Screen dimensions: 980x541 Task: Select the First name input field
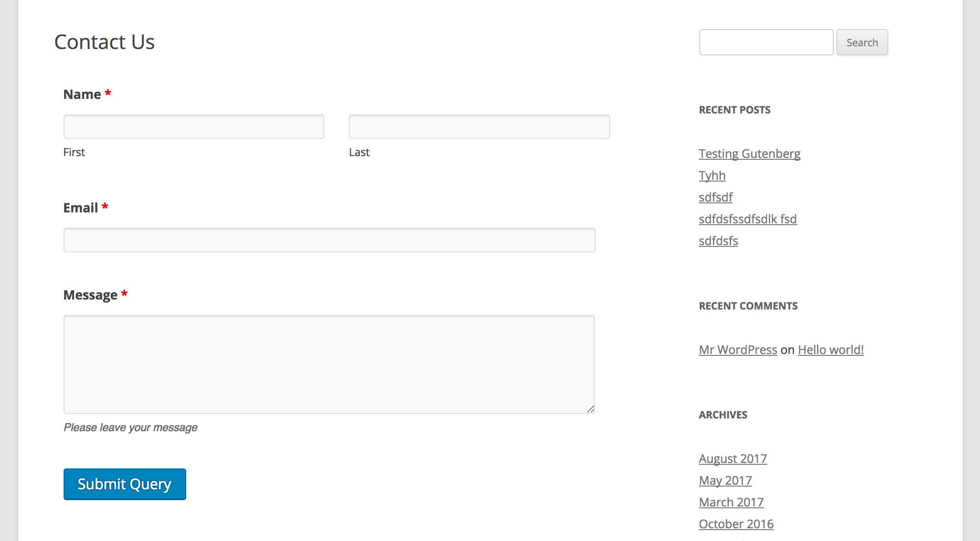pyautogui.click(x=193, y=127)
